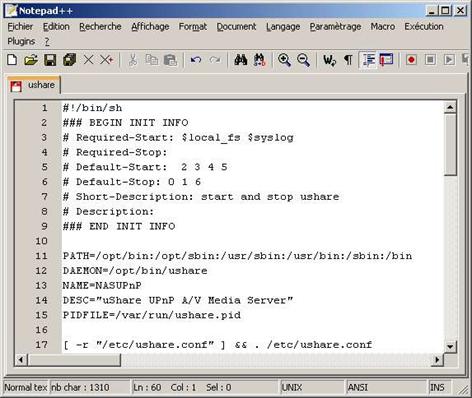This screenshot has width=472, height=398.
Task: Click the Open file folder icon
Action: (31, 60)
